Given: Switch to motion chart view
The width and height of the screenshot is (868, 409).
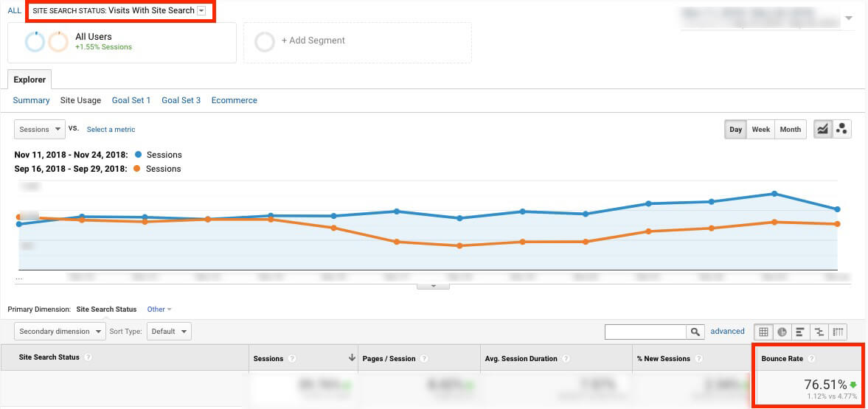Looking at the screenshot, I should pos(841,130).
